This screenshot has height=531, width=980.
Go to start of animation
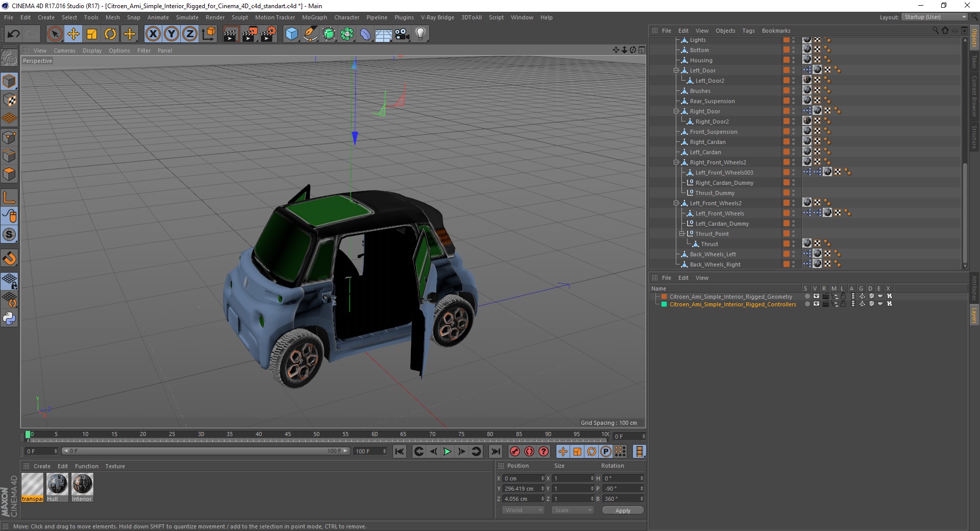pos(400,451)
